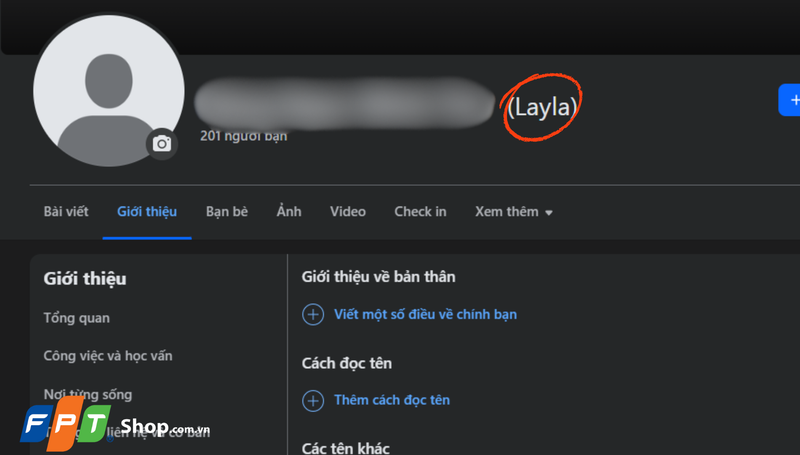Click the 201 người bạn friends count
This screenshot has width=800, height=455.
243,136
